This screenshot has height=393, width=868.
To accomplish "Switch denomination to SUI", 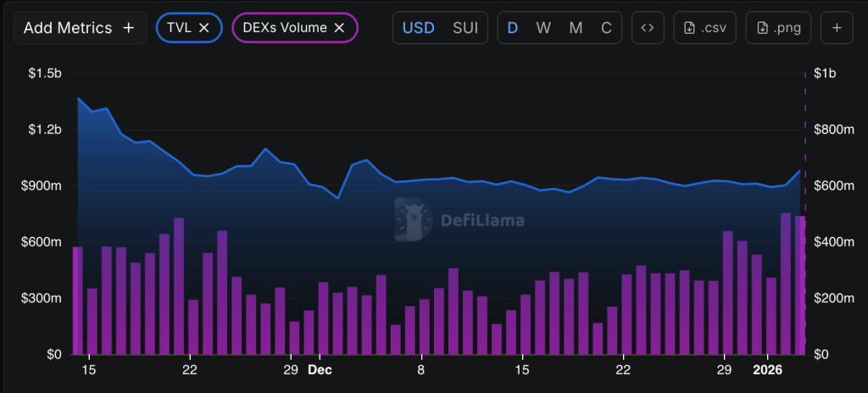I will [x=465, y=28].
